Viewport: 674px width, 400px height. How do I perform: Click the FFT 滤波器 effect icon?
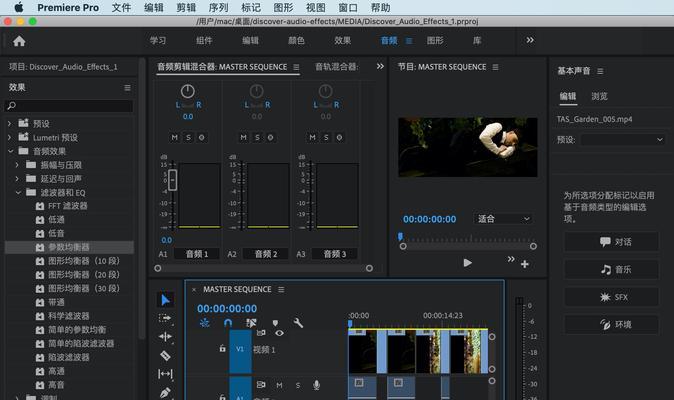40,206
